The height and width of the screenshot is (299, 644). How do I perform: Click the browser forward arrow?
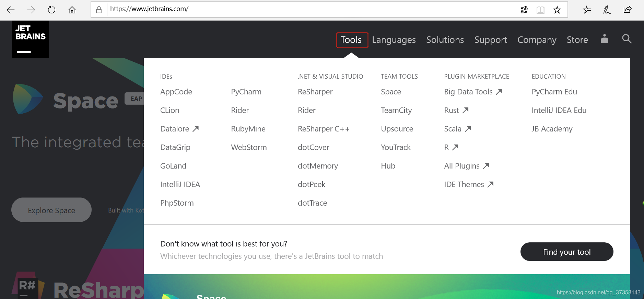[31, 10]
